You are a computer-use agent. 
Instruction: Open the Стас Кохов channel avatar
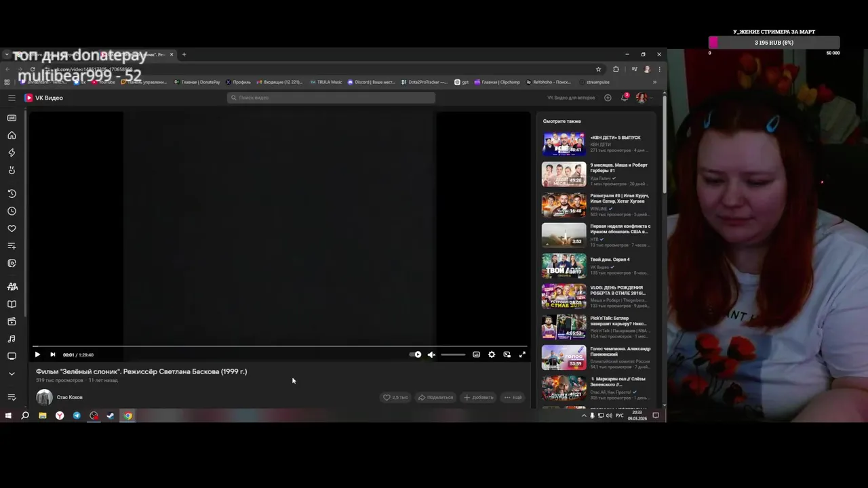pyautogui.click(x=44, y=397)
